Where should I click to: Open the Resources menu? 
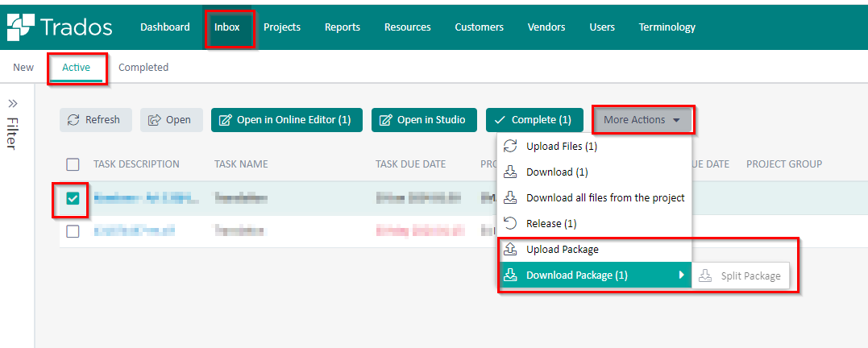[408, 27]
